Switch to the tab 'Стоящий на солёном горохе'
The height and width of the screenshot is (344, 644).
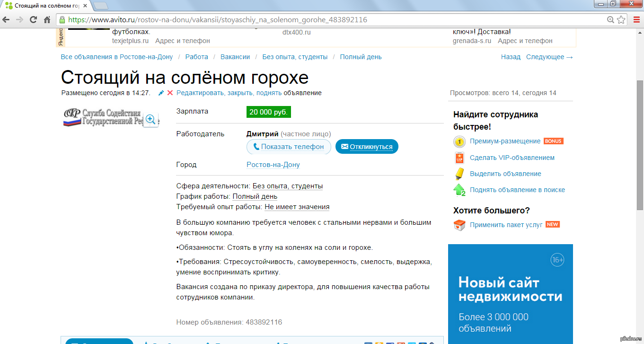(x=45, y=6)
